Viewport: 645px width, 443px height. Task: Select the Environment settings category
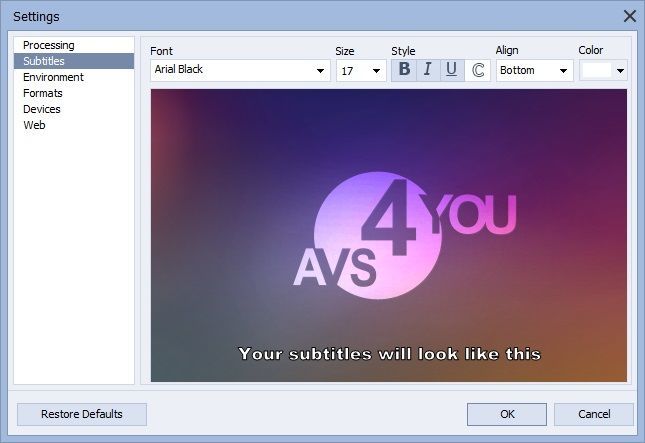74,77
